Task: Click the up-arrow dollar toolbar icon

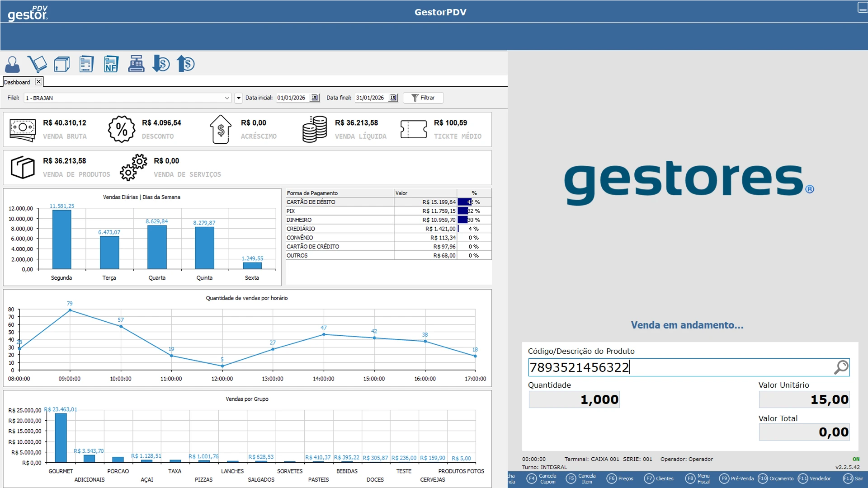Action: click(x=186, y=64)
